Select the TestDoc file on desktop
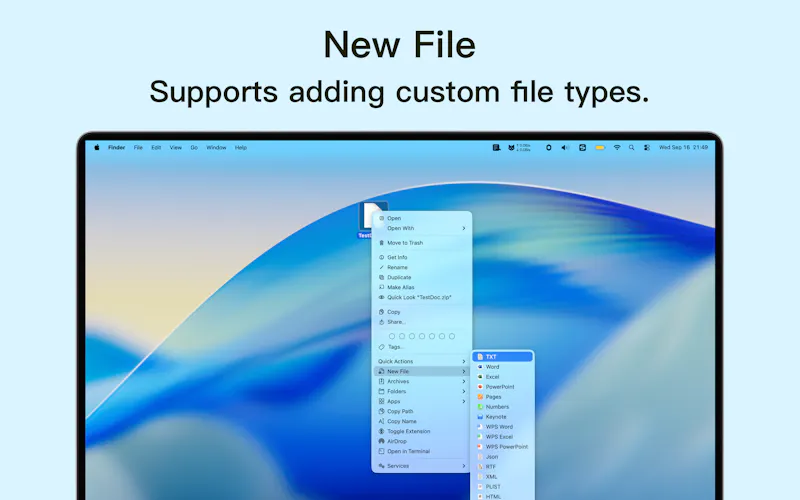This screenshot has height=500, width=800. (x=366, y=220)
